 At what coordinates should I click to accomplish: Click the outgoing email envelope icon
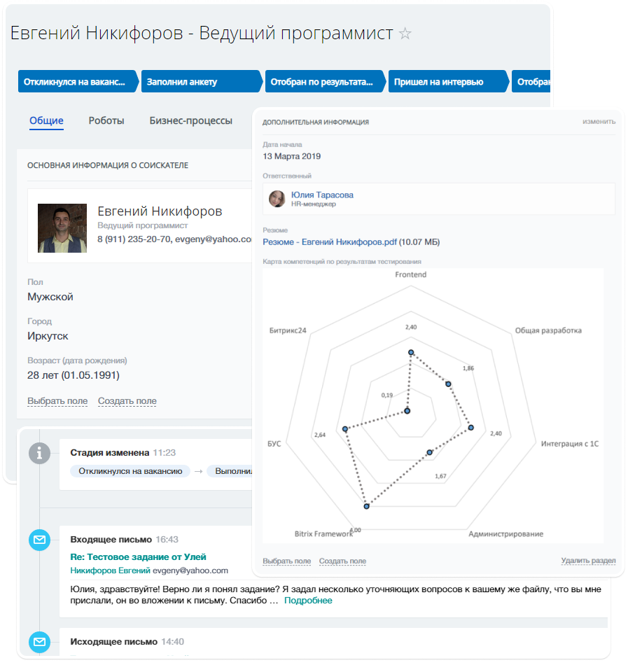pos(40,642)
